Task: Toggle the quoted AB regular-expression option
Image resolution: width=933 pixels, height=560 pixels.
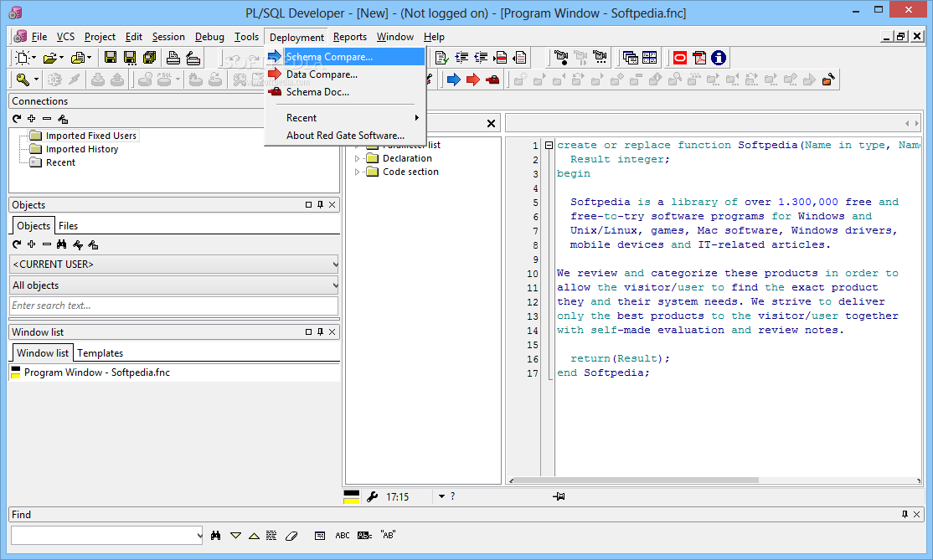Action: click(388, 535)
